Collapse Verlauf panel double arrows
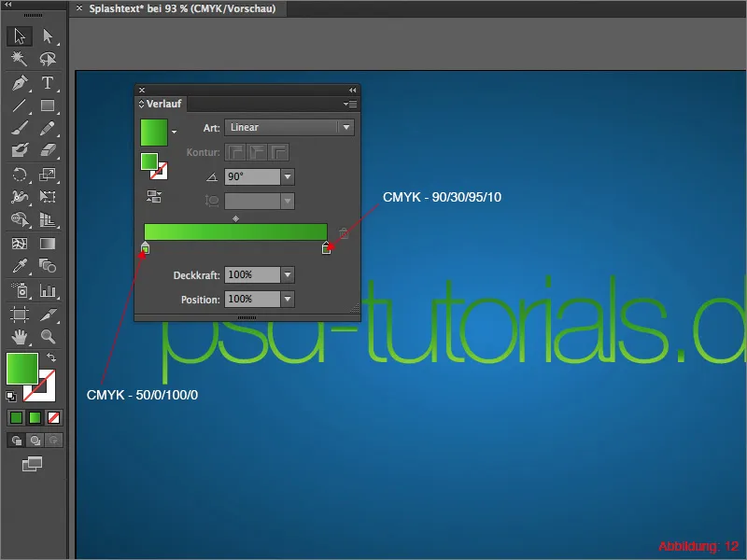 (x=353, y=90)
